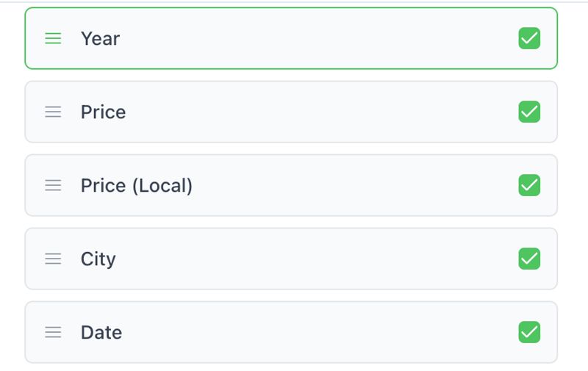Viewport: 588px width, 371px height.
Task: Uncheck the Year column checkbox
Action: coord(529,38)
